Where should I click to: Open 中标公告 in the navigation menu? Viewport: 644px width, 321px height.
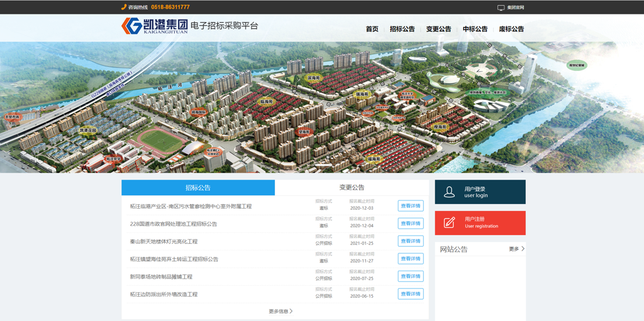pos(475,29)
